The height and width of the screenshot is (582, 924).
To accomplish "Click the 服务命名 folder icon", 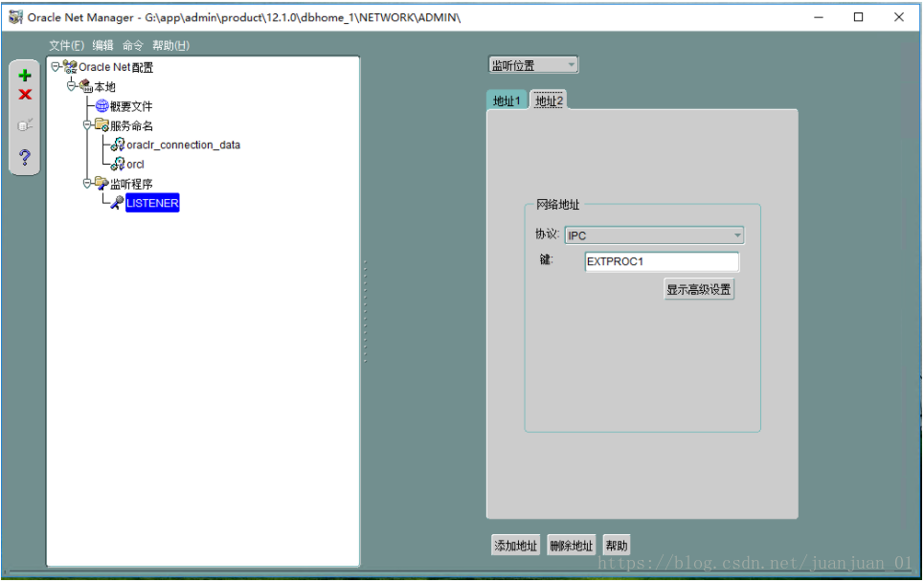I will (x=101, y=125).
